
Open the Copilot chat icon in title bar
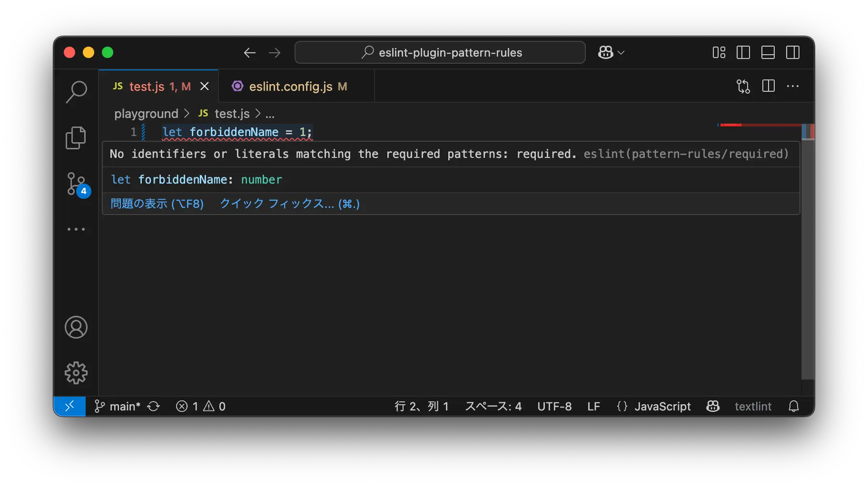pyautogui.click(x=606, y=52)
